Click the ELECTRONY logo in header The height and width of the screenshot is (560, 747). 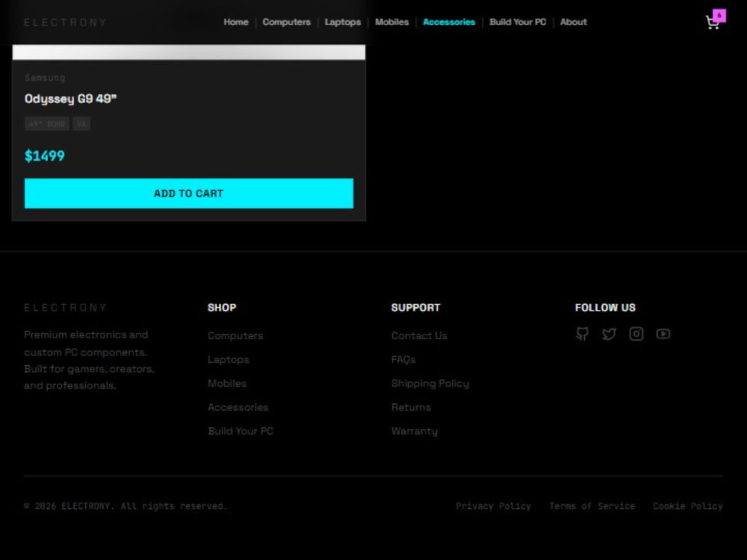(65, 22)
